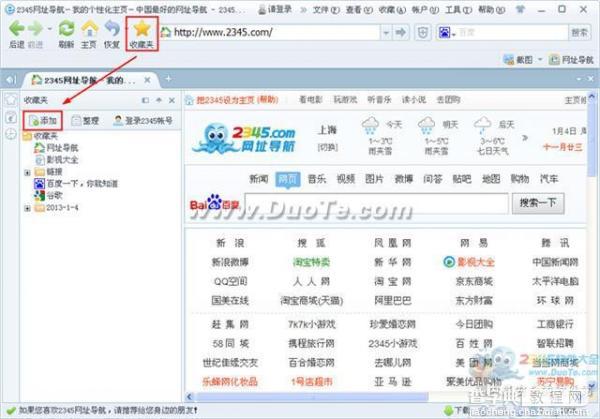Open the 帮助 menu
Image resolution: width=600 pixels, height=419 pixels.
pos(491,10)
